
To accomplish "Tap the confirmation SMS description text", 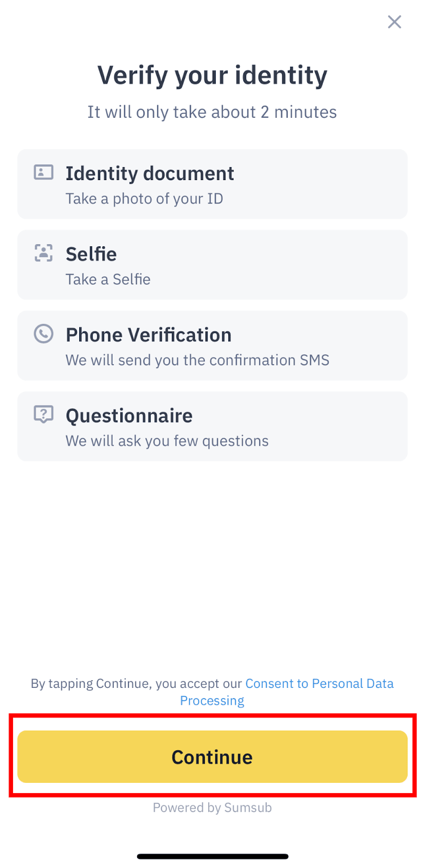I will point(197,360).
